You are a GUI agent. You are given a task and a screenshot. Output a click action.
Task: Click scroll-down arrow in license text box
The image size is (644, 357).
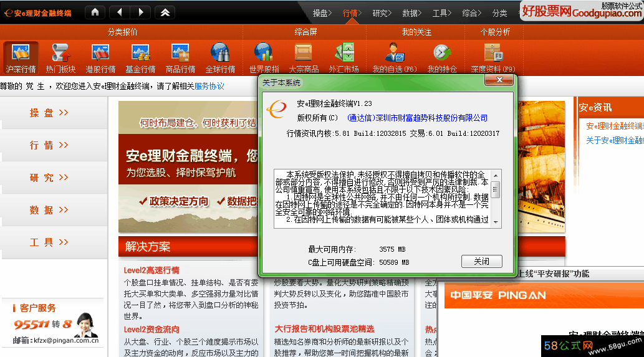coord(496,222)
